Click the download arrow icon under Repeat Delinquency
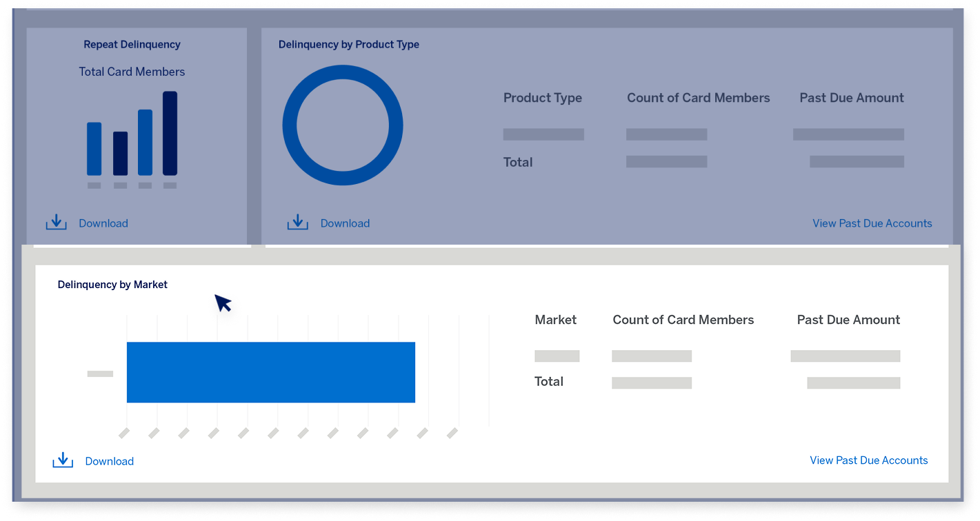Screen dimensions: 980x521 tap(56, 223)
